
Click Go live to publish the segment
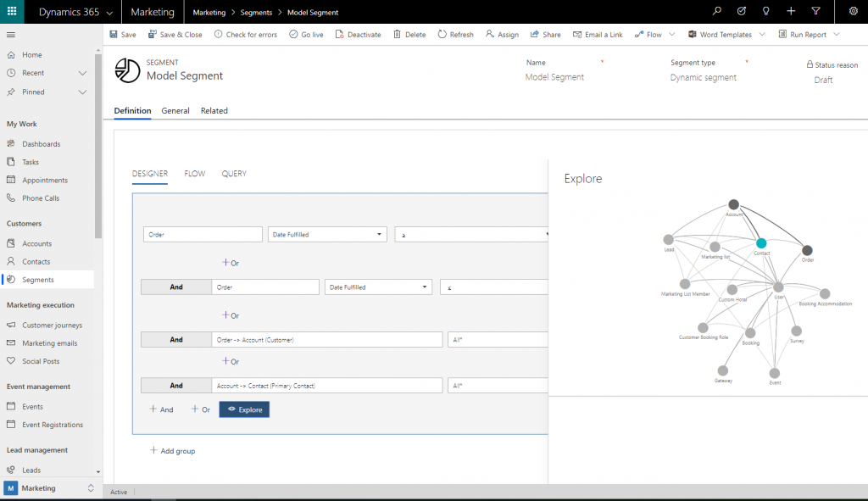click(x=306, y=34)
